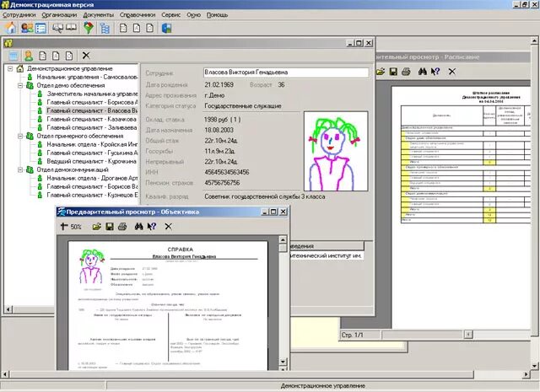Open the Организации menu
The height and width of the screenshot is (392, 540).
[x=59, y=15]
